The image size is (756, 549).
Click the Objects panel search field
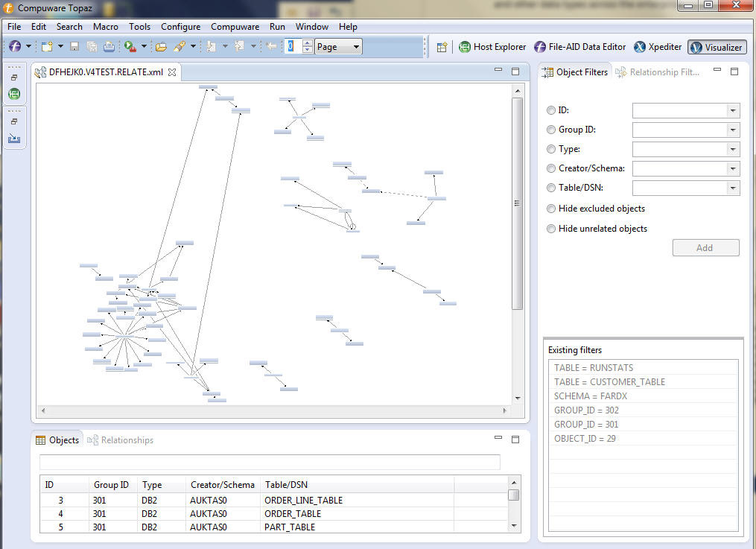270,462
